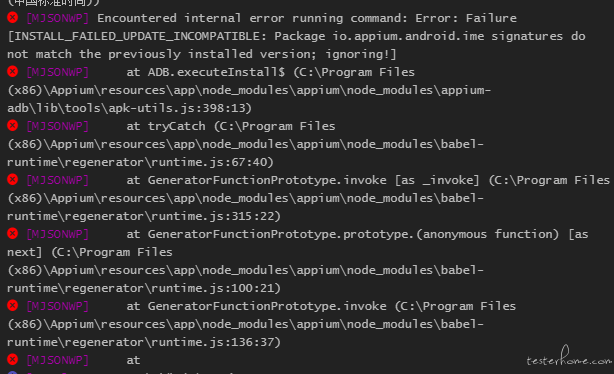The width and height of the screenshot is (614, 374).
Task: Click INSTALL_FAILED_UPDATE_INCOMPATIBLE error text
Action: pos(140,36)
